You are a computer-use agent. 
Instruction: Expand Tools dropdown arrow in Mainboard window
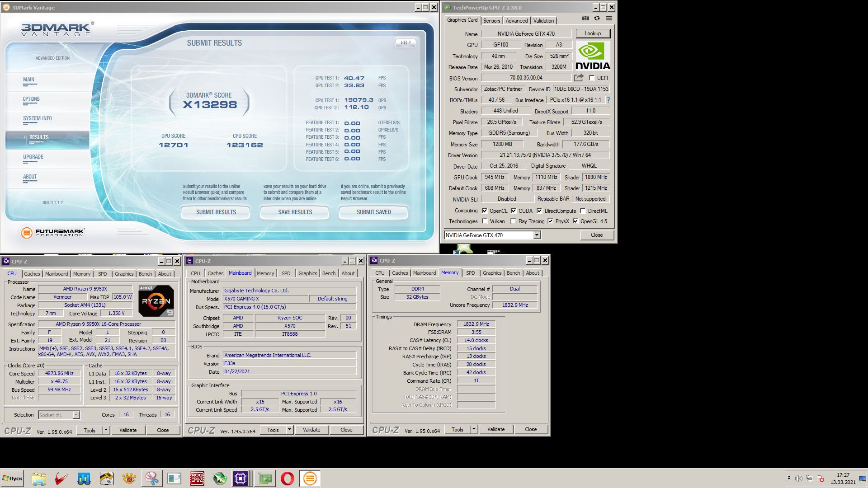(289, 430)
